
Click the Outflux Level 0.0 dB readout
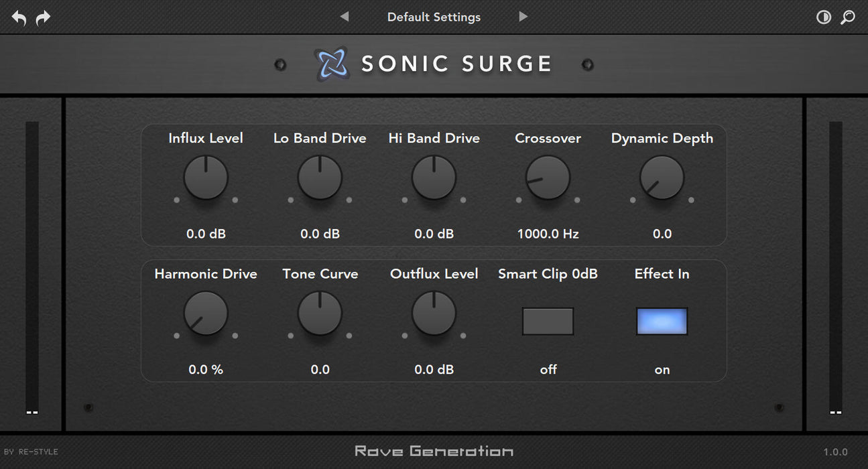pos(434,369)
